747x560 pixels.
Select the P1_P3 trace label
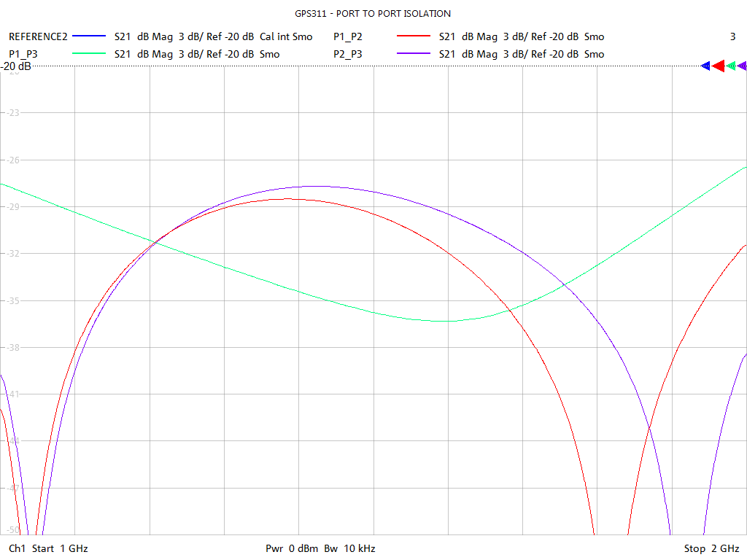coord(23,54)
